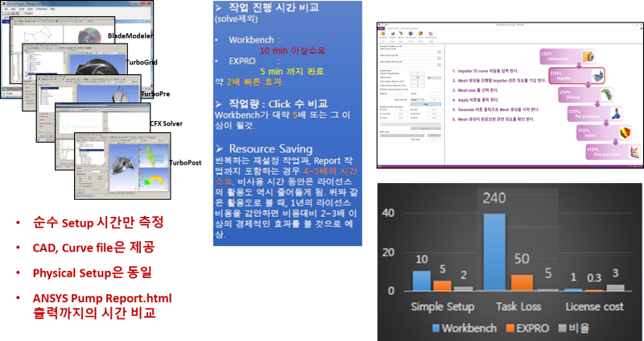Click the Project toolbar button in Workbench

pyautogui.click(x=28, y=13)
